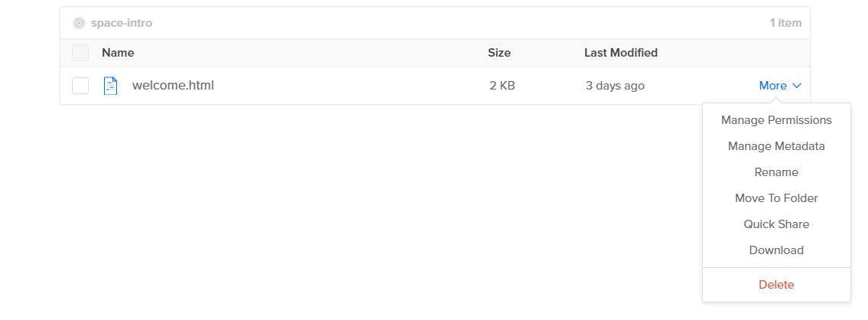
Task: Select Manage Metadata menu entry
Action: point(776,146)
